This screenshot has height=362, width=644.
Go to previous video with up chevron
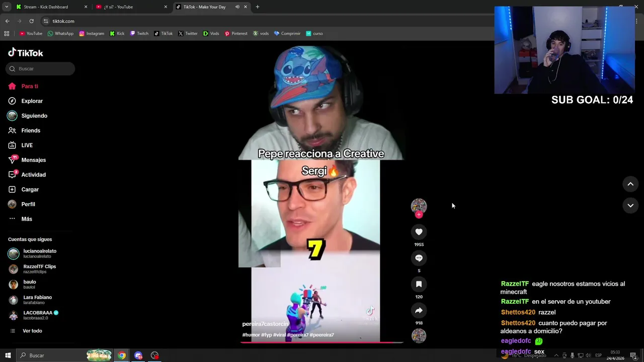click(630, 184)
